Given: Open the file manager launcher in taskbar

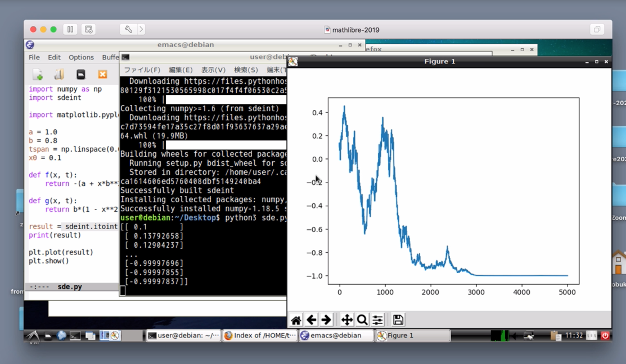Looking at the screenshot, I should pos(48,336).
